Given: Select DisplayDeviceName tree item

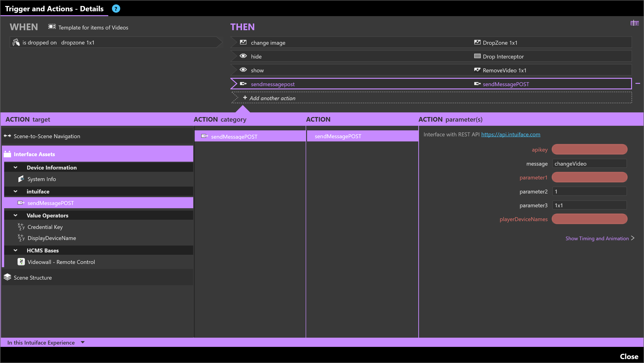Looking at the screenshot, I should pos(99,238).
